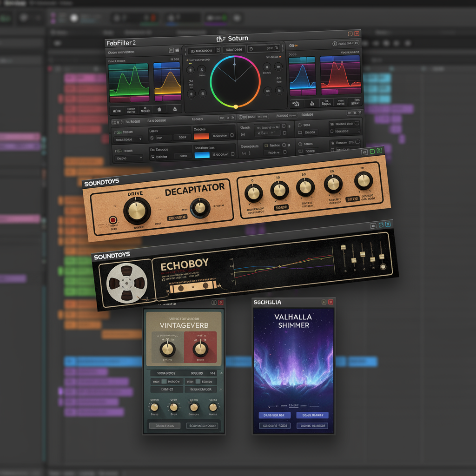
Task: Click the tan saturation strip under ECHOBOY title
Action: 193,286
